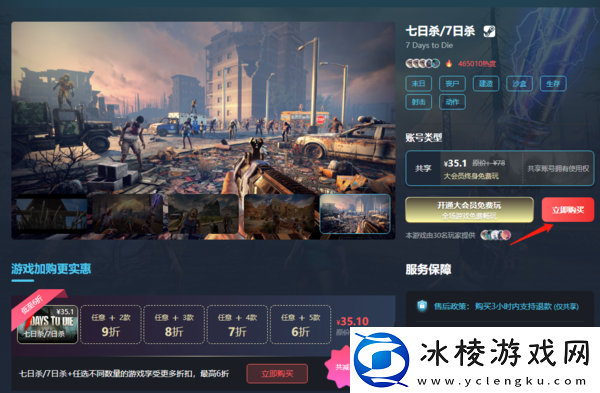Select the 任意+3款 8折 bundle option
Image resolution: width=600 pixels, height=393 pixels.
[x=174, y=325]
